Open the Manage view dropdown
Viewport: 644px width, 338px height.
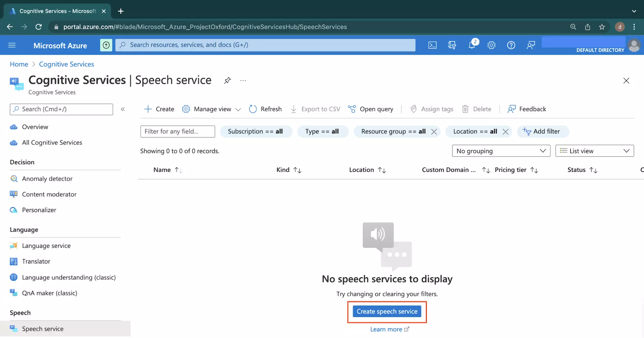(211, 109)
